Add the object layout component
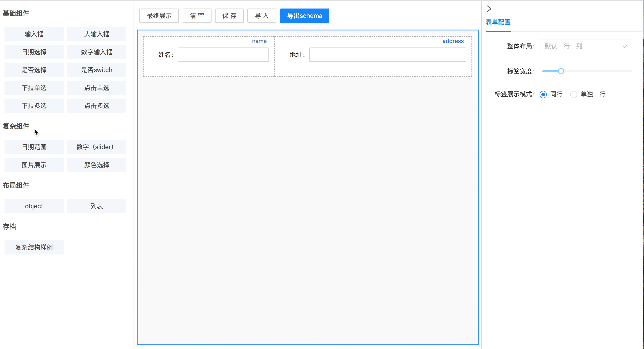The height and width of the screenshot is (349, 644). coord(34,206)
